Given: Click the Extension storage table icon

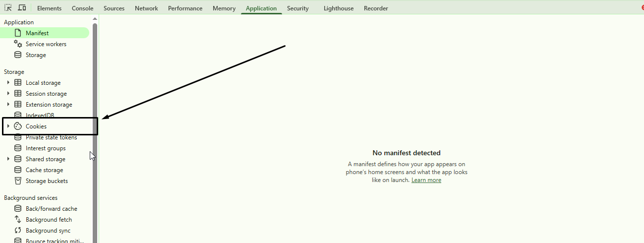Looking at the screenshot, I should point(18,105).
